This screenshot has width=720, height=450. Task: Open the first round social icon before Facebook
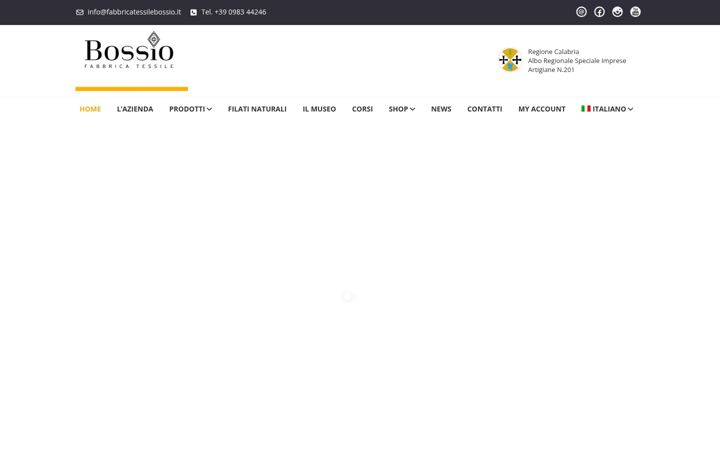pyautogui.click(x=581, y=12)
